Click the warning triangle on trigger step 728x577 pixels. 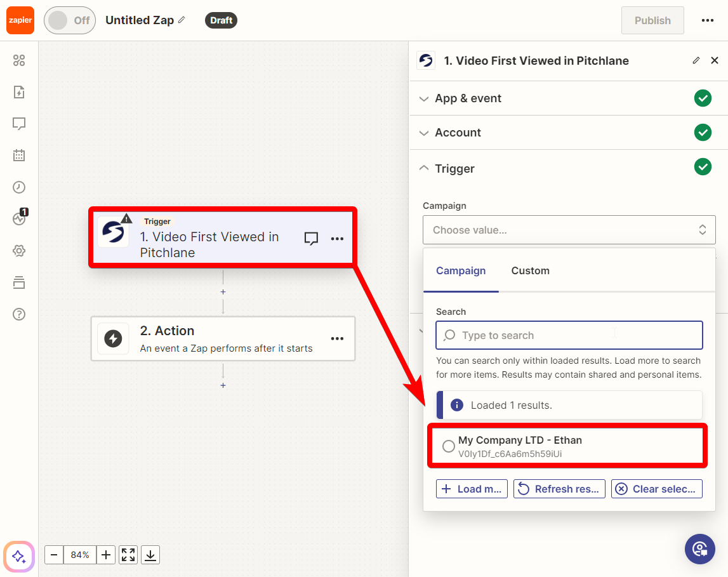(x=126, y=218)
